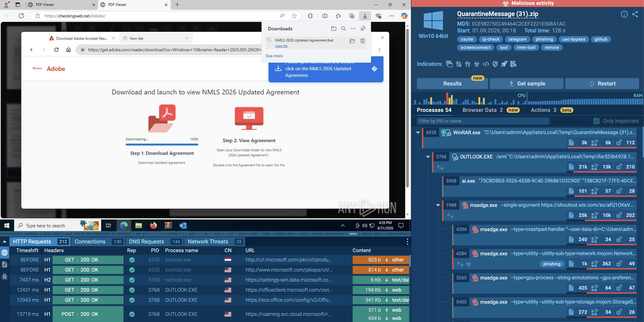Select Processes 54 tab
This screenshot has height=322, width=644.
point(434,110)
